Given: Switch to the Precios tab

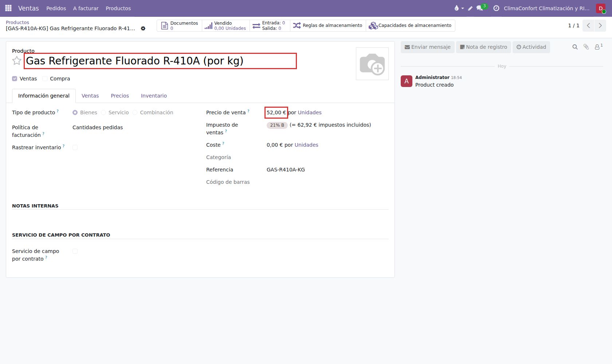Looking at the screenshot, I should tap(120, 96).
